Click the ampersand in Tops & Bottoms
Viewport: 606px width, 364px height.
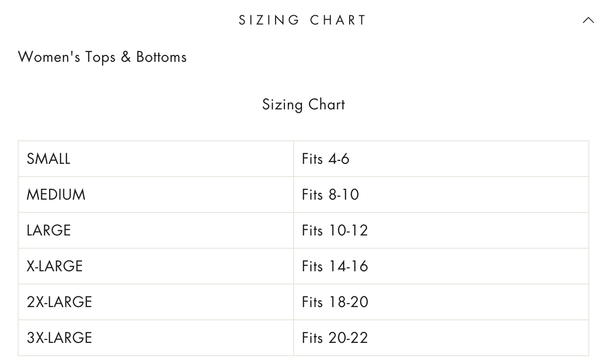pos(126,57)
